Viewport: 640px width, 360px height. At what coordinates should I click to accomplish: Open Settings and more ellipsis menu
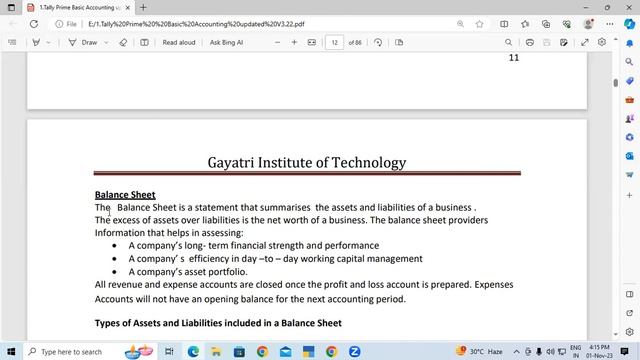coord(610,24)
